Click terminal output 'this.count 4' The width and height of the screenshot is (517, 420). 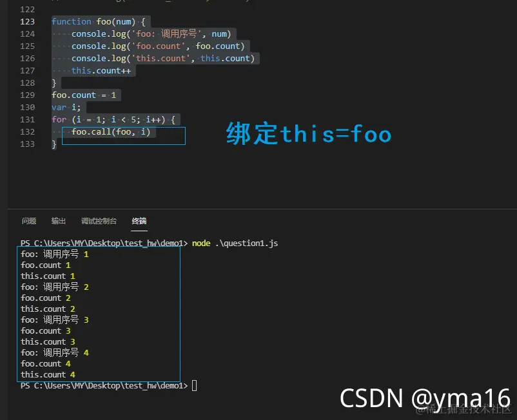tap(48, 374)
